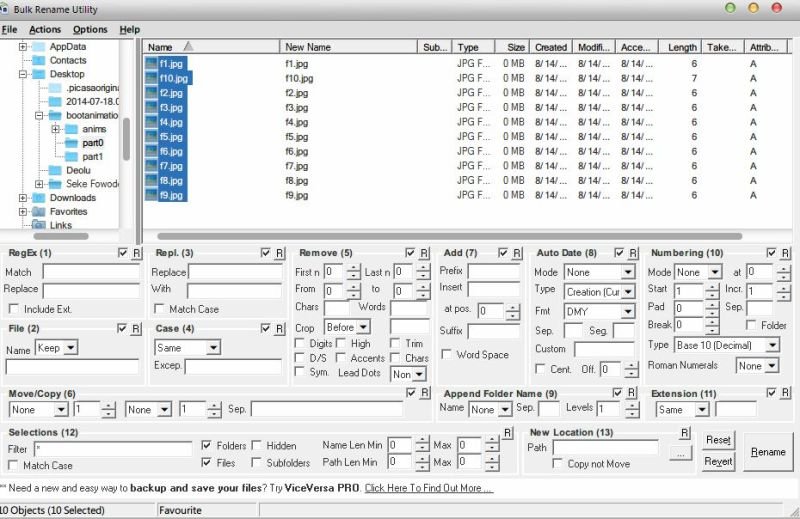Click the Prefix input field
Image resolution: width=800 pixels, height=519 pixels.
[x=493, y=271]
